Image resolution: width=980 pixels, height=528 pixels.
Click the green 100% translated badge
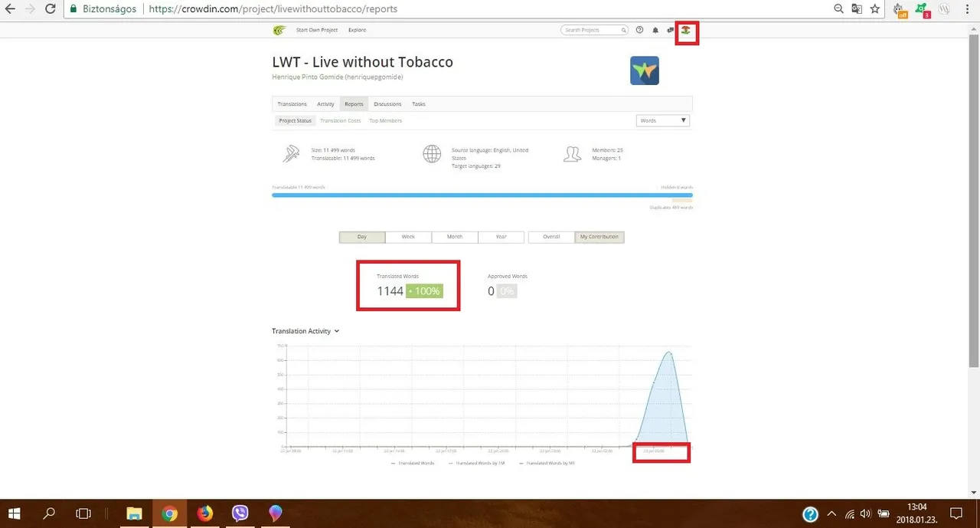424,291
